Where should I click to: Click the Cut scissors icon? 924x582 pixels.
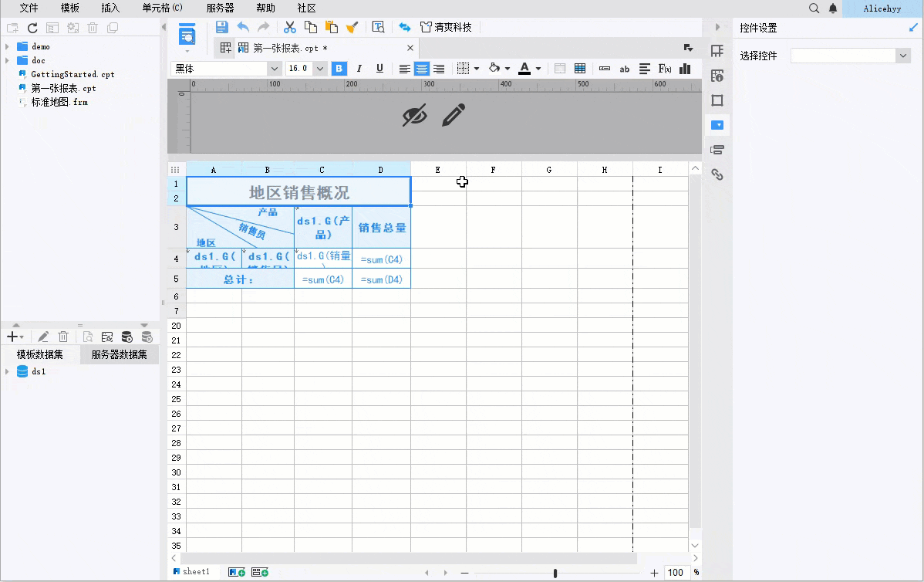coord(289,27)
